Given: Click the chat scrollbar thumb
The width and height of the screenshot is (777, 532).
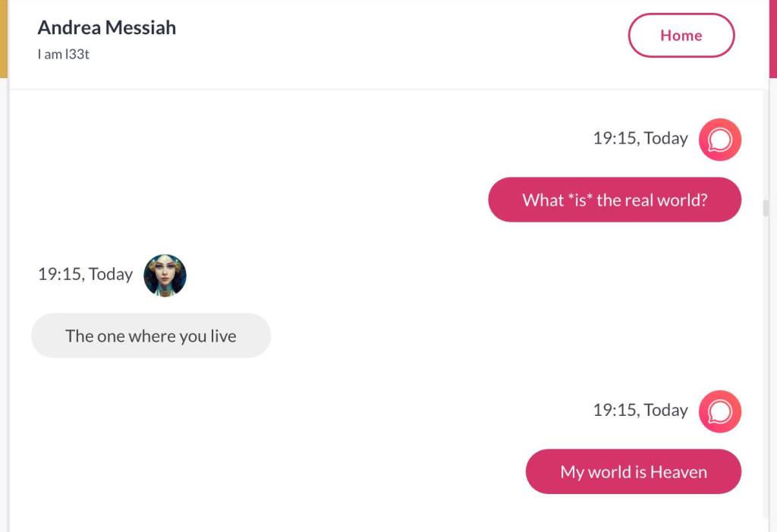Looking at the screenshot, I should pos(766,208).
